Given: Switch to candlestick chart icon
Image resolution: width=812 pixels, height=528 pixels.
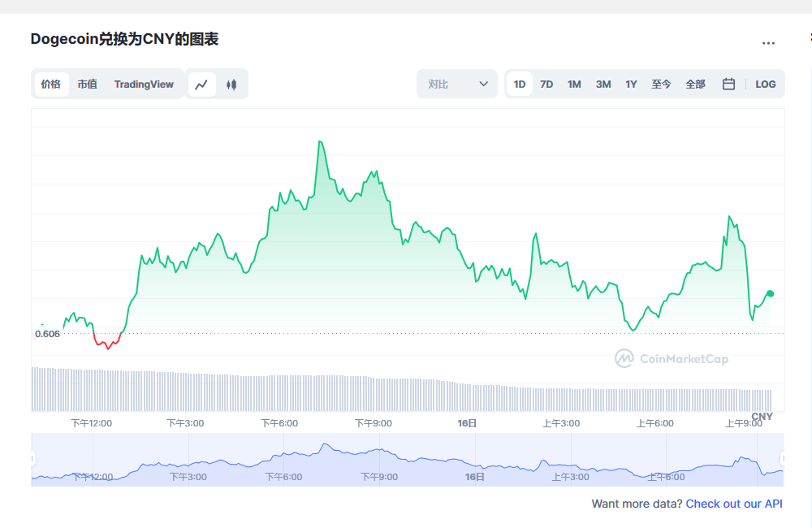Looking at the screenshot, I should coord(231,84).
